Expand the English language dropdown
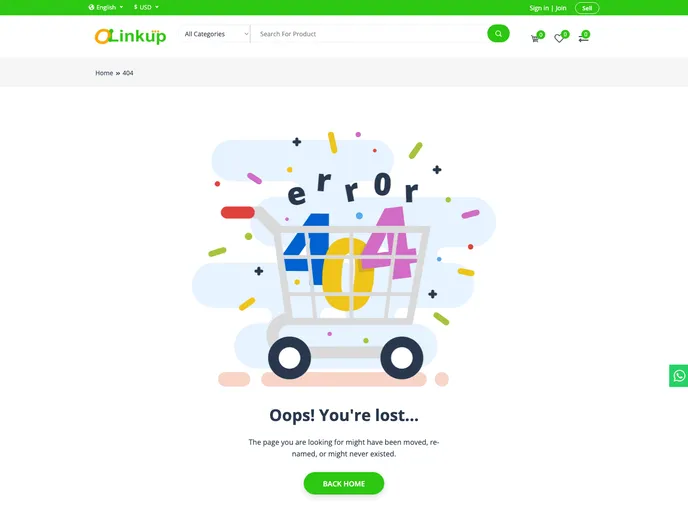 tap(106, 7)
